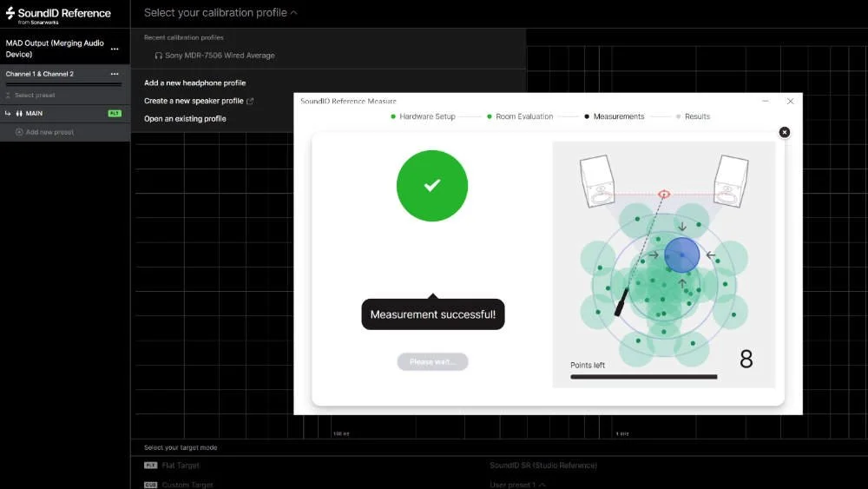
Task: Click the Points left label
Action: [x=588, y=365]
